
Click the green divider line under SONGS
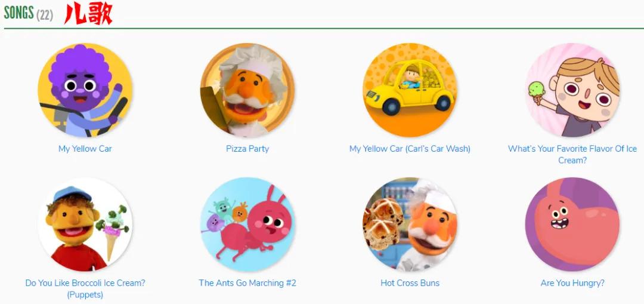[x=324, y=29]
